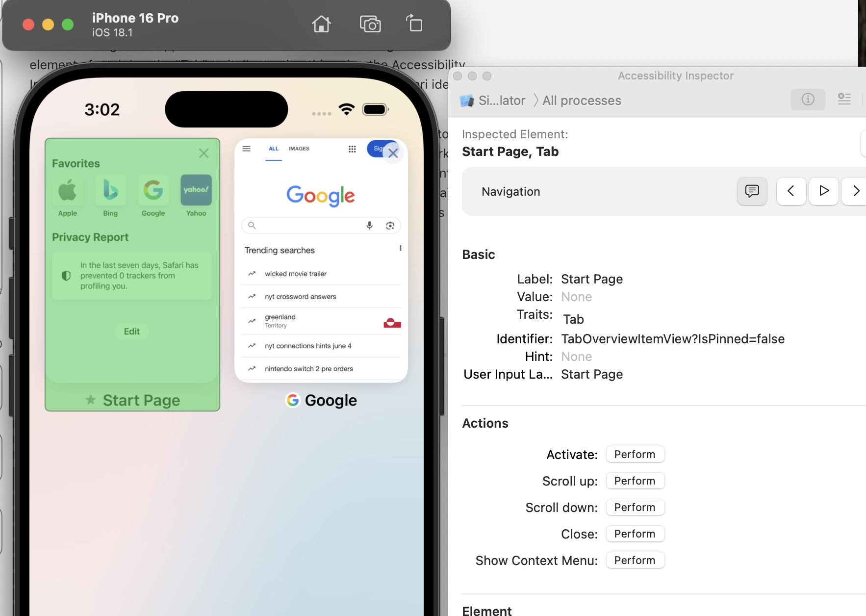This screenshot has width=866, height=616.
Task: Click the Privacy Report tracker card
Action: point(132,276)
